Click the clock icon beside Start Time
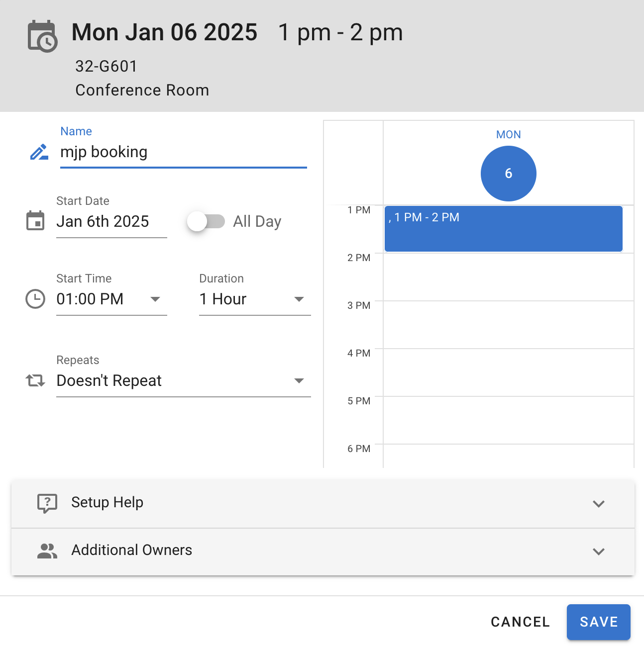 35,299
